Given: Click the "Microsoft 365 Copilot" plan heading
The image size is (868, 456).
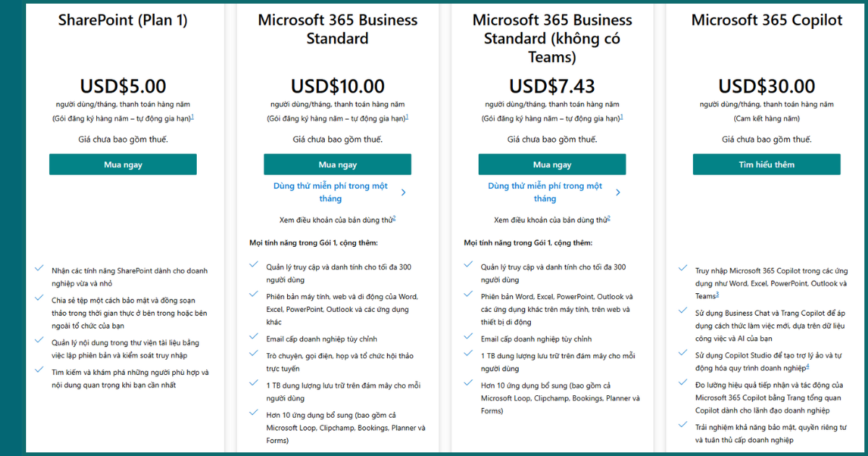Looking at the screenshot, I should coord(766,20).
